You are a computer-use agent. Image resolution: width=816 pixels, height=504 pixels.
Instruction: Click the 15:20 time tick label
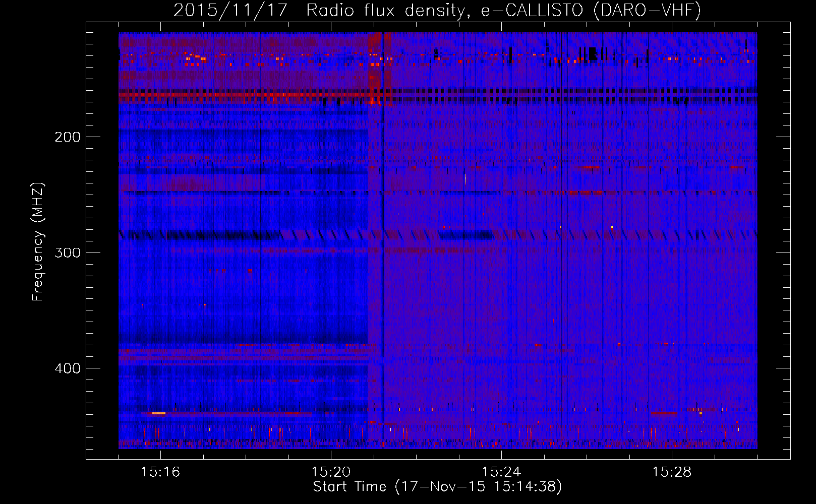click(331, 472)
